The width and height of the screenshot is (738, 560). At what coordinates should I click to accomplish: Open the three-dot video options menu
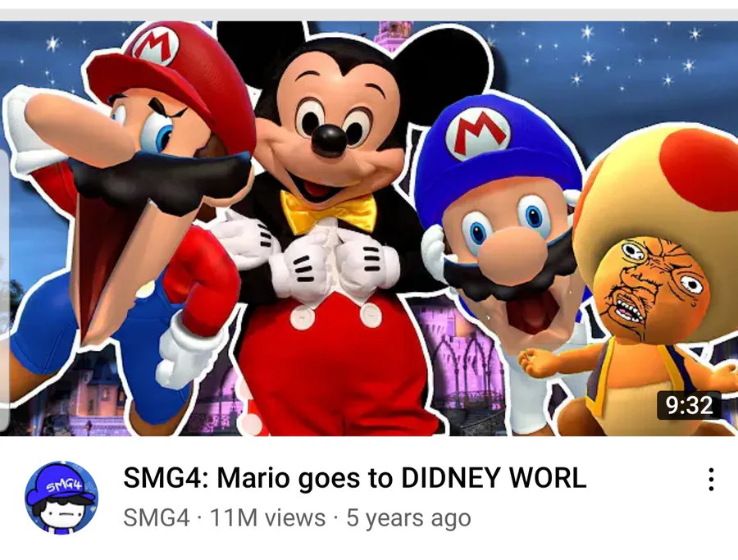coord(711,480)
